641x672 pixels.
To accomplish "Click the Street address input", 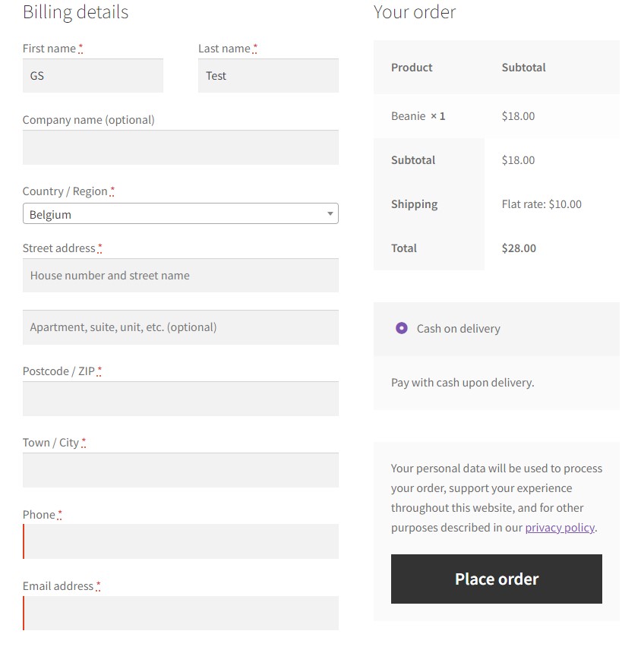I will pos(180,275).
